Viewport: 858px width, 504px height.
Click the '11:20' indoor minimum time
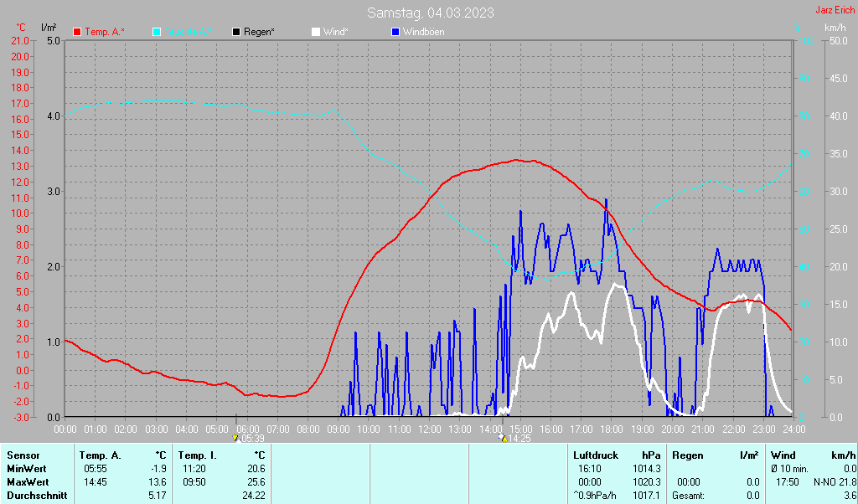[194, 469]
